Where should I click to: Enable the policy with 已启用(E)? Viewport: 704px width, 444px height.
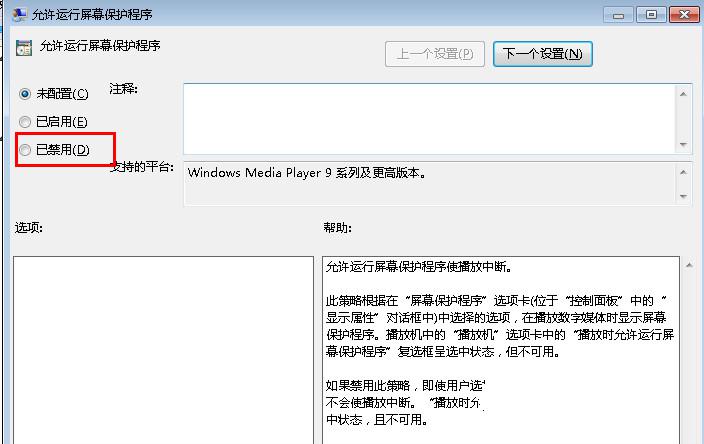click(25, 121)
